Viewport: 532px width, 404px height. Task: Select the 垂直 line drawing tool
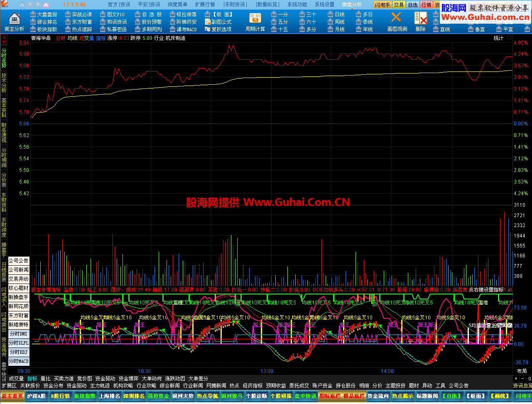476,29
